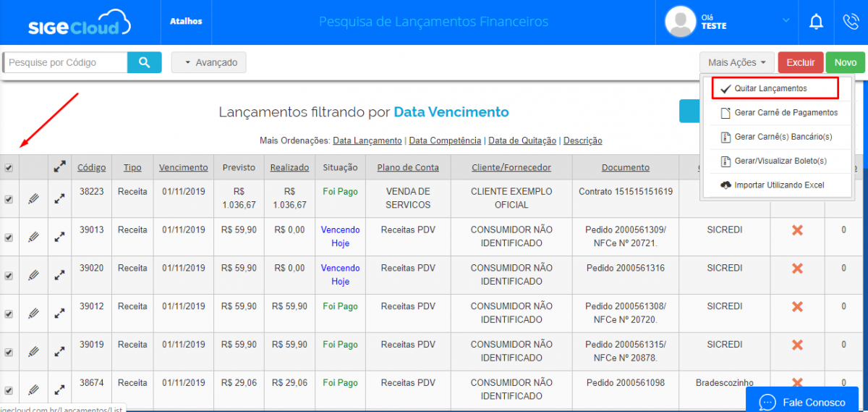868x412 pixels.
Task: Select Quitar Lançamentos menu option
Action: point(775,88)
